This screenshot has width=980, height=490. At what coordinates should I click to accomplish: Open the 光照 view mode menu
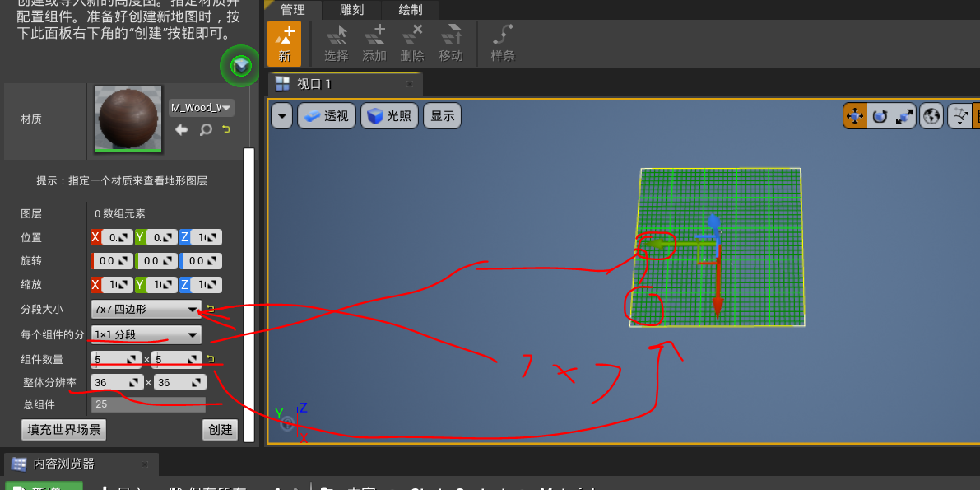389,116
